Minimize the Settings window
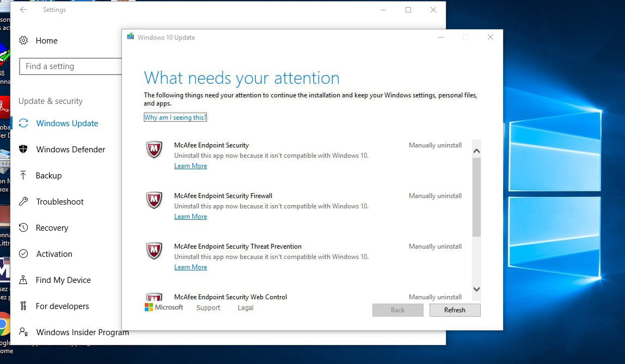The width and height of the screenshot is (625, 364). tap(383, 10)
